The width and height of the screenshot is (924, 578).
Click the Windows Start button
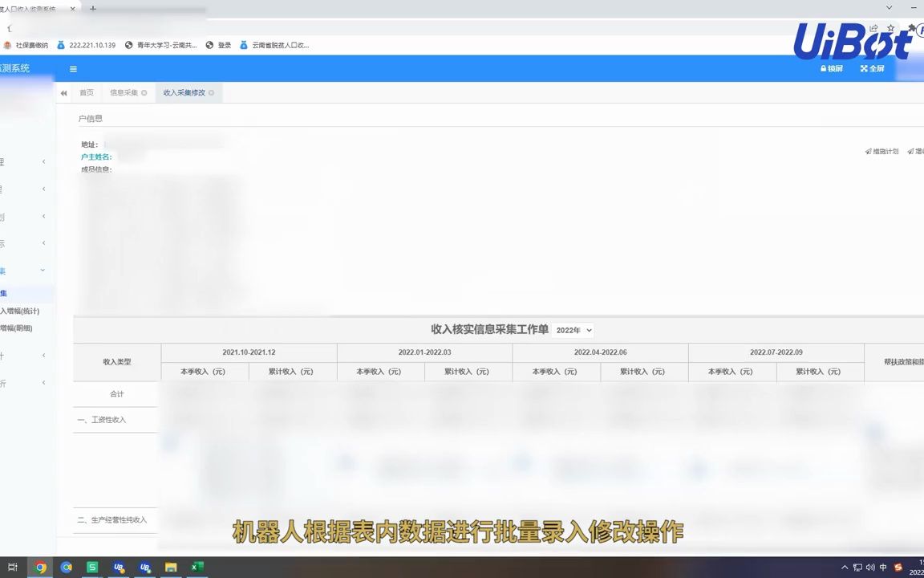click(x=12, y=568)
